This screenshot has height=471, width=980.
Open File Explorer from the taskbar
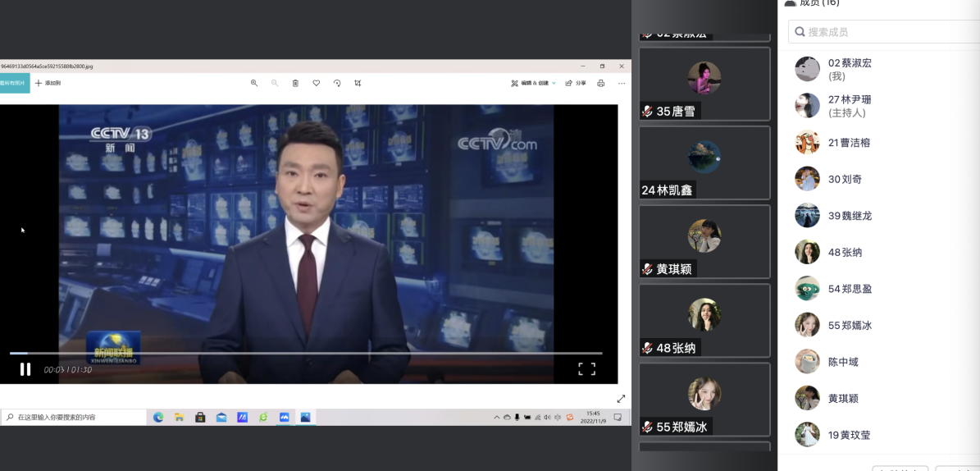[x=179, y=417]
